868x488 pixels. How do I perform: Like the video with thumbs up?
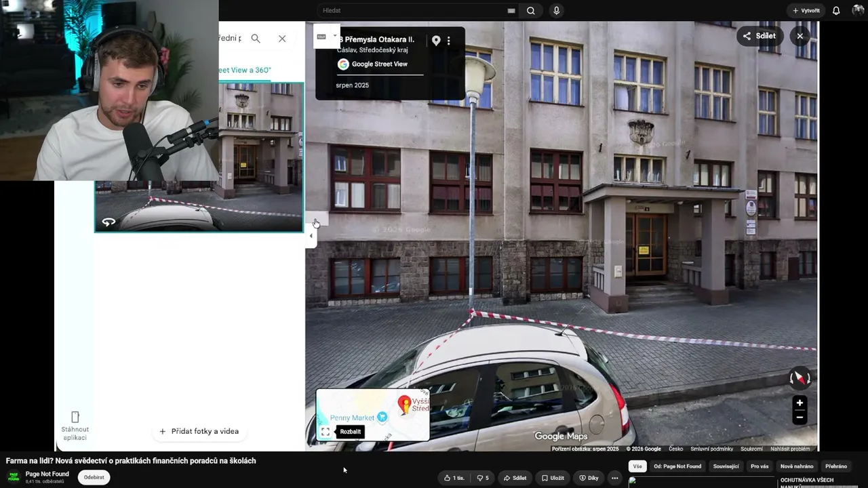click(454, 478)
